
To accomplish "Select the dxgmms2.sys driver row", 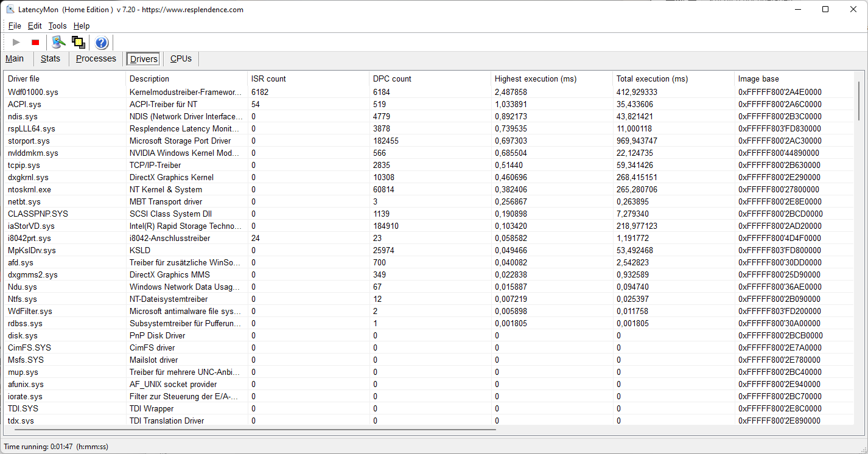I will pos(429,274).
